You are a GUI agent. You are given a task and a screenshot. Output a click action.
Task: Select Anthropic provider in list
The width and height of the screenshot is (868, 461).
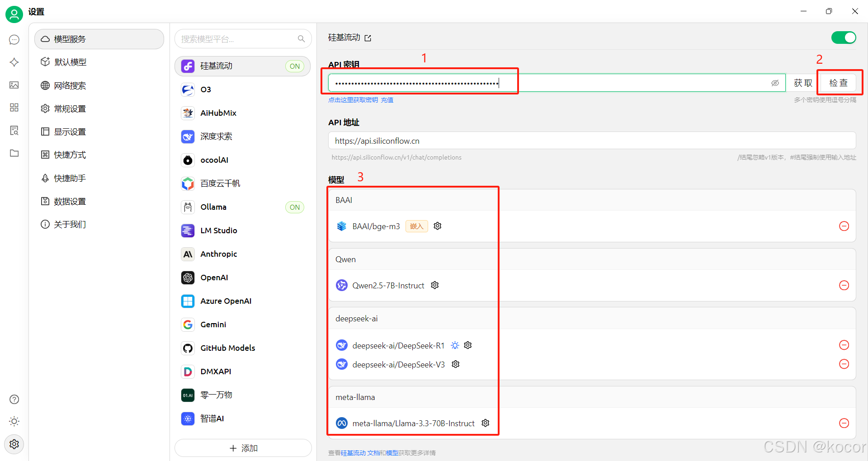pyautogui.click(x=243, y=254)
